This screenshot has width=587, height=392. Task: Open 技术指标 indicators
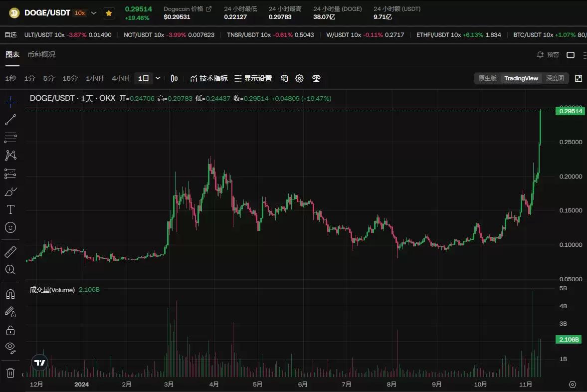point(209,78)
